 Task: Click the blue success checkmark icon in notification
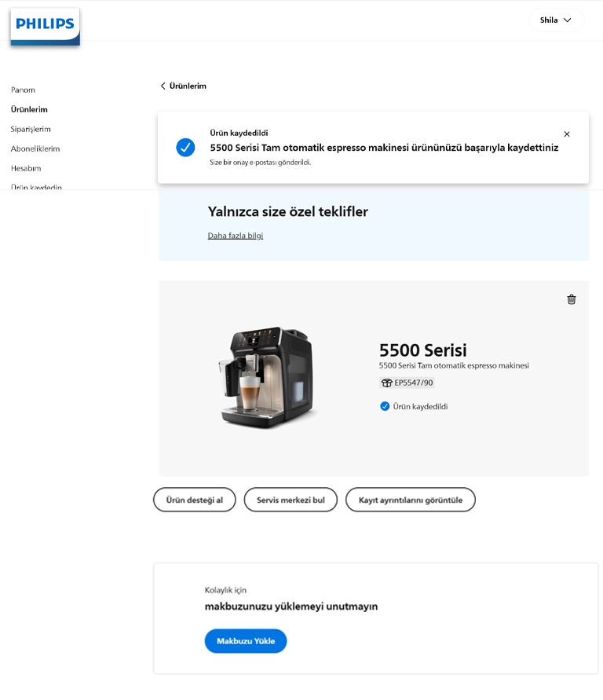[185, 148]
